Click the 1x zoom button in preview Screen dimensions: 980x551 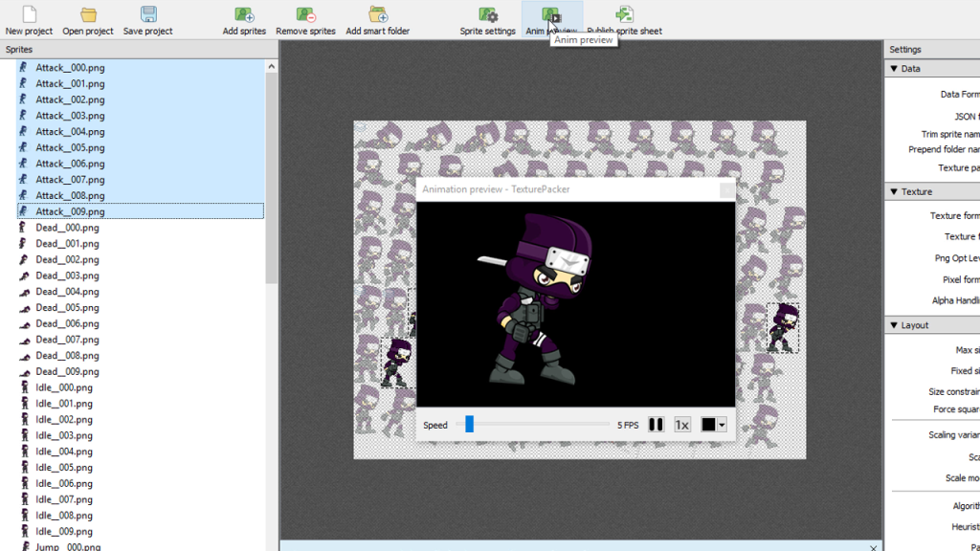tap(681, 425)
